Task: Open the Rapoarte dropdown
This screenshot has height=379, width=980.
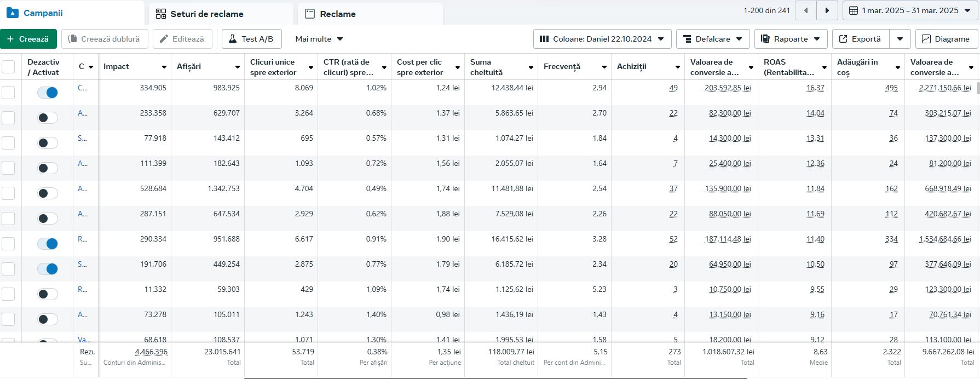Action: [791, 39]
